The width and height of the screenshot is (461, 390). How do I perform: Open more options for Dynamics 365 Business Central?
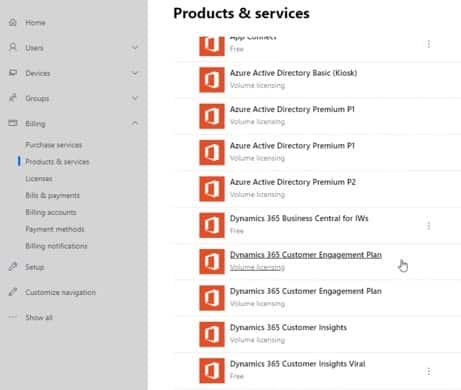[x=429, y=226]
